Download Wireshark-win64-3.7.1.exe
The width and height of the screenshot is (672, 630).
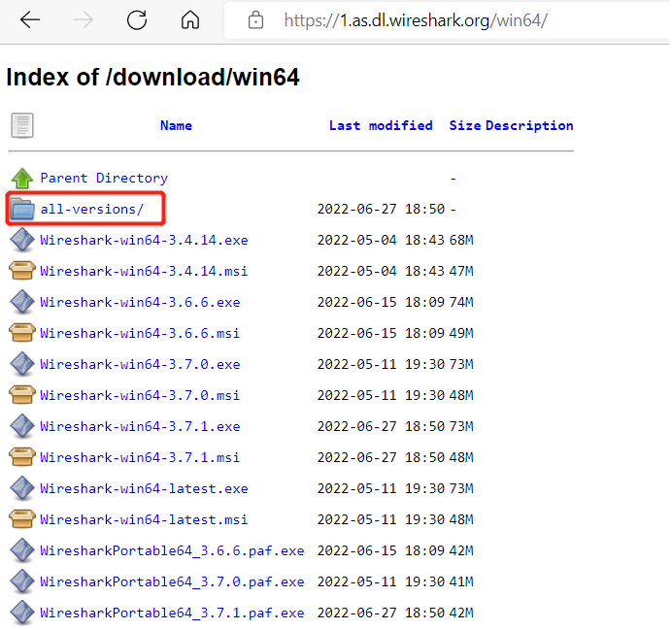[140, 426]
